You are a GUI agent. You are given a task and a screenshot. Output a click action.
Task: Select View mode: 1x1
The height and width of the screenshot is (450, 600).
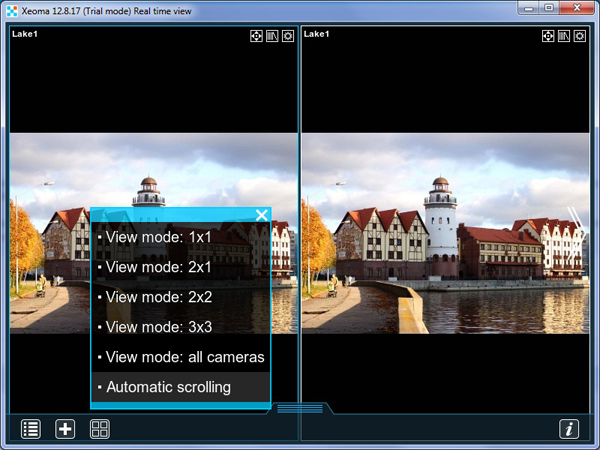[181, 237]
